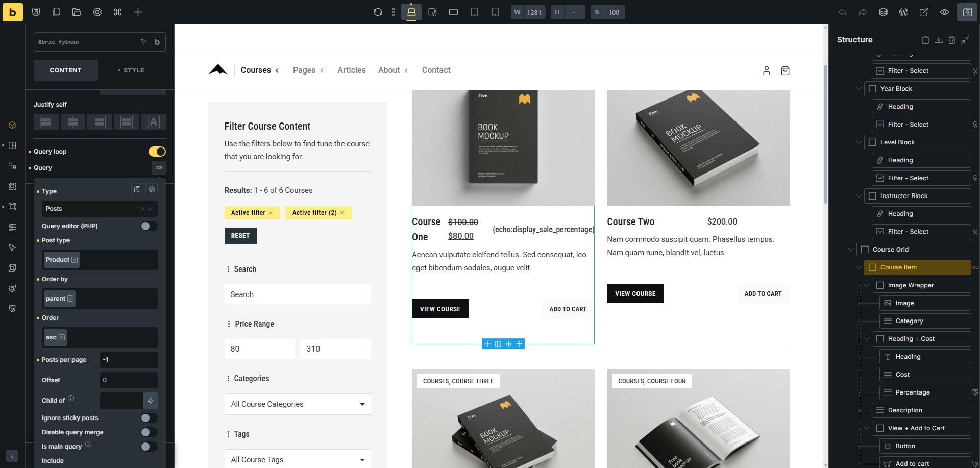Click VIEW COURSE for Course Two
The image size is (980, 468).
click(x=635, y=293)
